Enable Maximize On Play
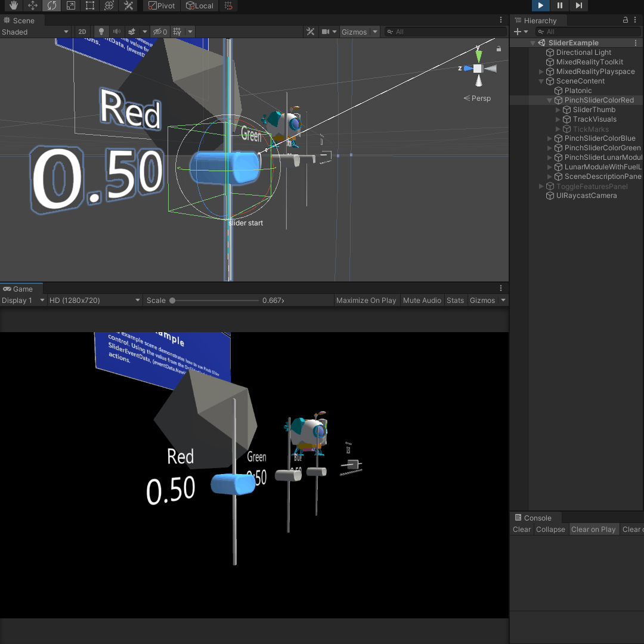This screenshot has width=644, height=644. coord(366,300)
